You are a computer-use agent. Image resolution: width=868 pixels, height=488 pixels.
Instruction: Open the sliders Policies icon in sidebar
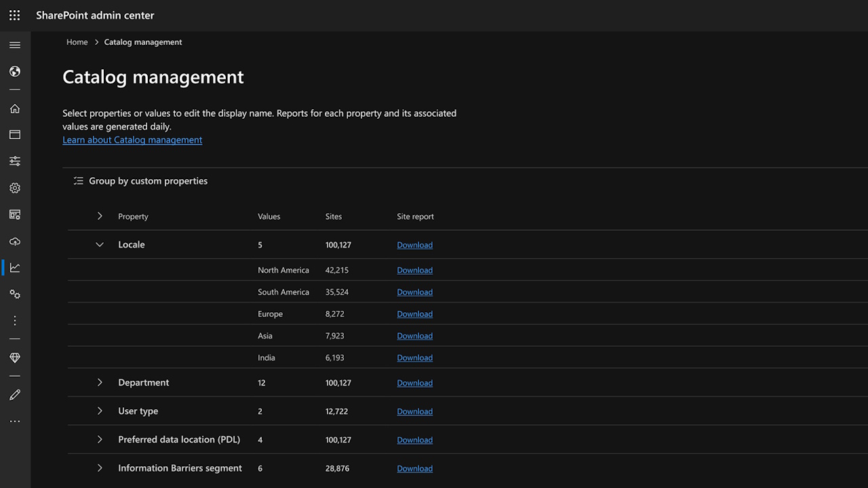(15, 161)
